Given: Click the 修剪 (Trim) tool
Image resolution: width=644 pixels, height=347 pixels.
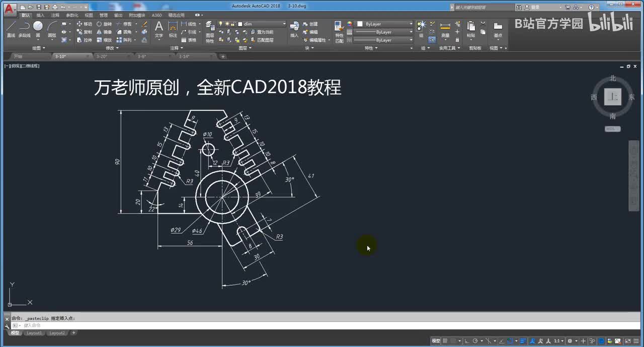Looking at the screenshot, I should click(x=124, y=24).
